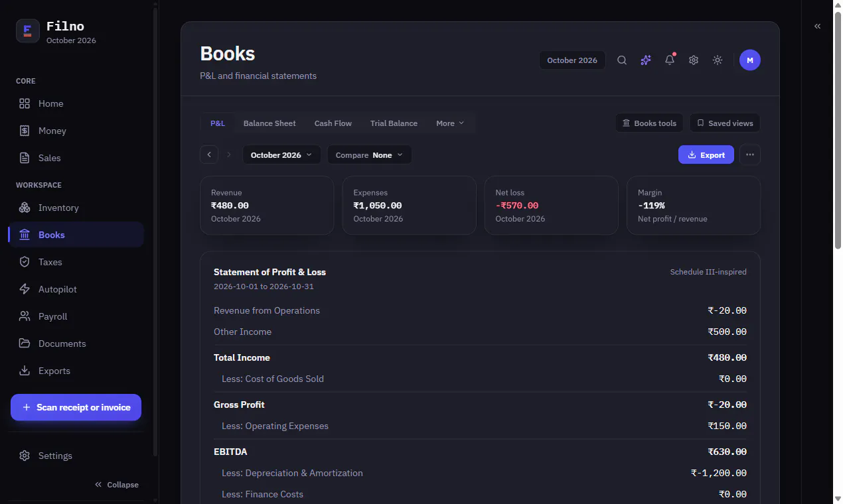Open Money section in sidebar

point(76,131)
